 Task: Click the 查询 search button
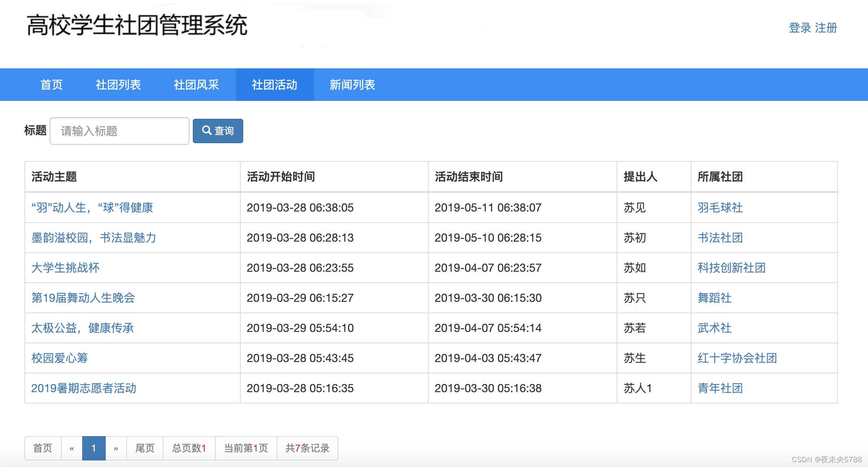tap(218, 131)
